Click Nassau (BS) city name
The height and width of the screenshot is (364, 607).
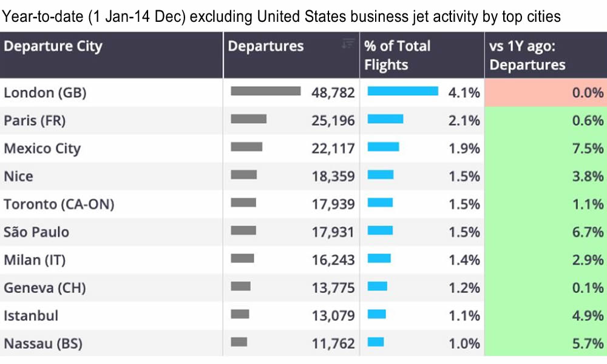[42, 344]
